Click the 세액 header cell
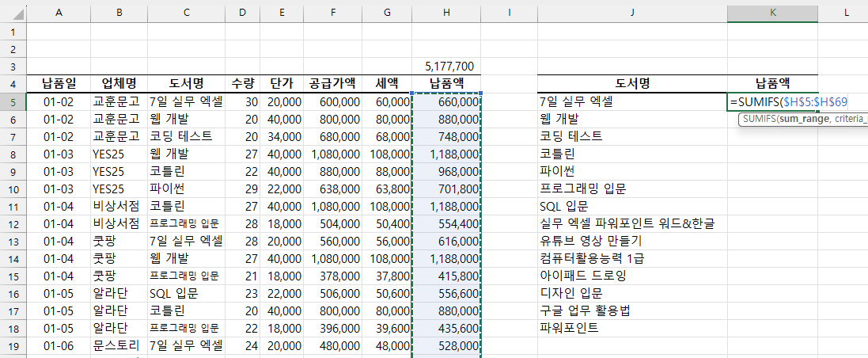Screen dimensions: 868x358 point(388,84)
